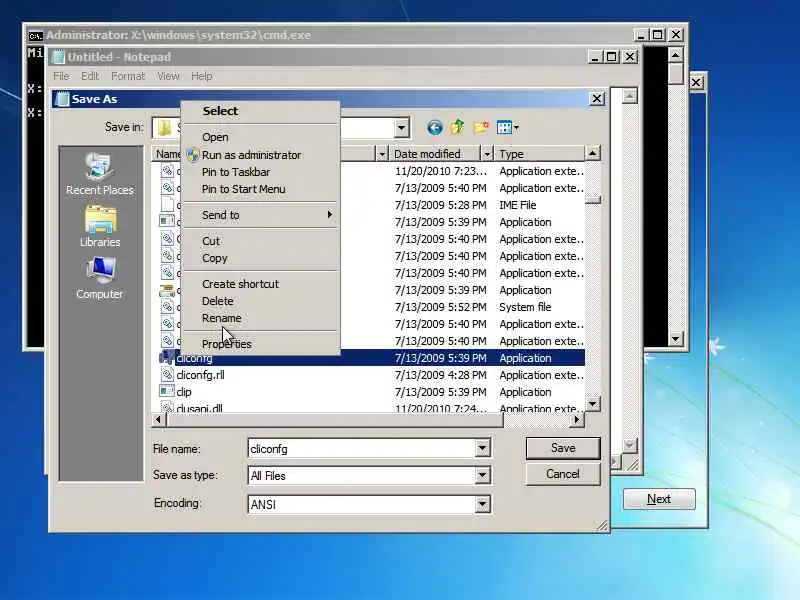Sort by the Date modified column header

pyautogui.click(x=435, y=154)
